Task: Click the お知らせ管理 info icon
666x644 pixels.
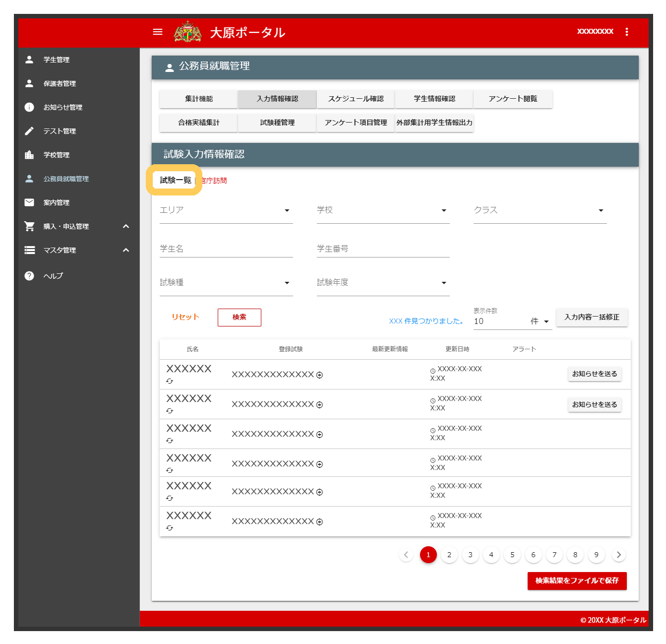Action: pos(29,107)
